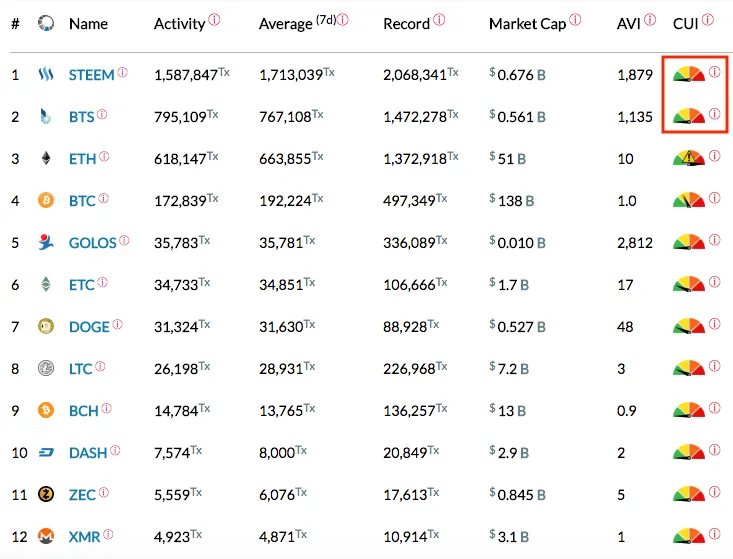The height and width of the screenshot is (559, 733).
Task: Click the Litecoin logo icon
Action: (x=46, y=368)
